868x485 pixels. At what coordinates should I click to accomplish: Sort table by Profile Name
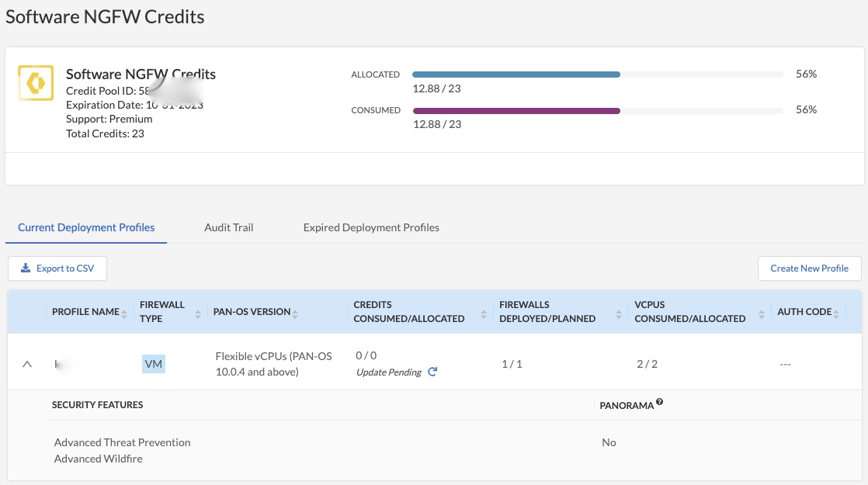(124, 313)
